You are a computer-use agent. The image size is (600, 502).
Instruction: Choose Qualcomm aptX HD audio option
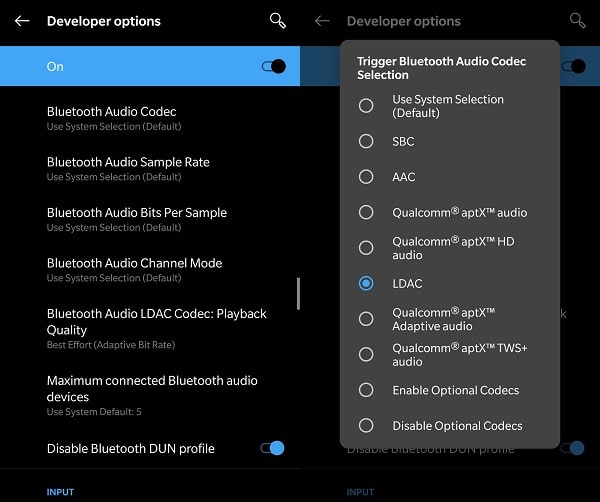point(366,248)
